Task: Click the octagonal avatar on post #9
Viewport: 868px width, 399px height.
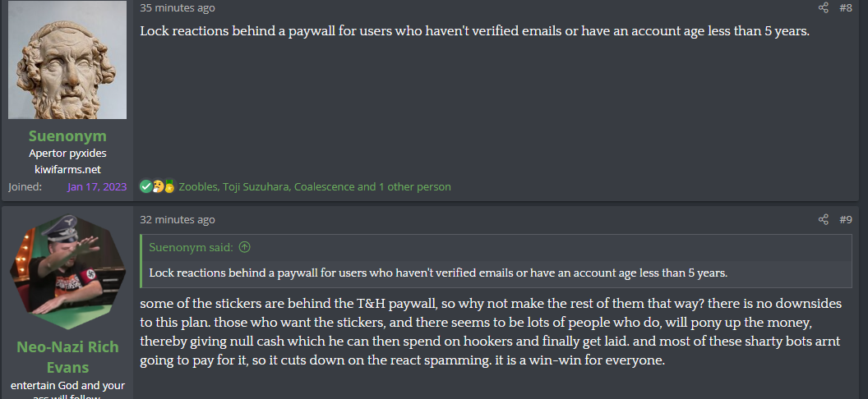Action: [67, 272]
